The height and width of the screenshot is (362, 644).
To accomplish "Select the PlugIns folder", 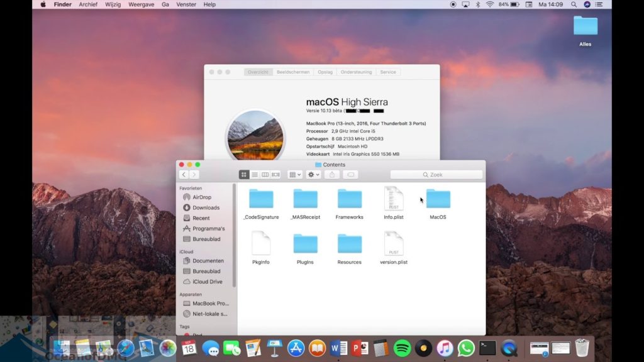I will [x=305, y=248].
